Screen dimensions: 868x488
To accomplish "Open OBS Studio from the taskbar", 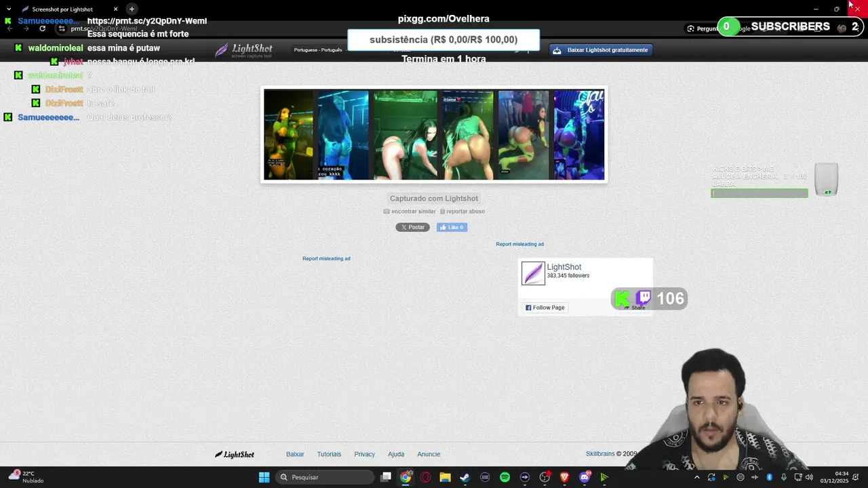I will (x=545, y=477).
